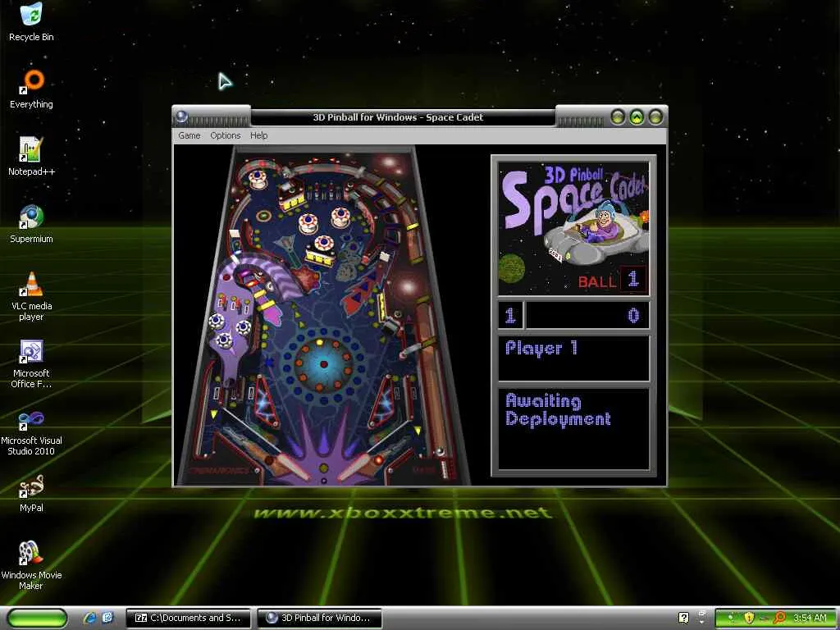The height and width of the screenshot is (630, 840).
Task: Select the Microsoft Office desktop shortcut
Action: [x=31, y=363]
